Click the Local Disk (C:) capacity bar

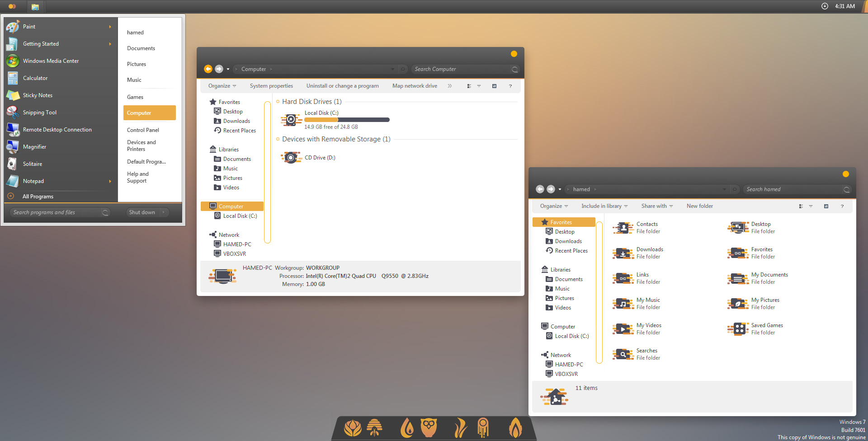[x=346, y=119]
